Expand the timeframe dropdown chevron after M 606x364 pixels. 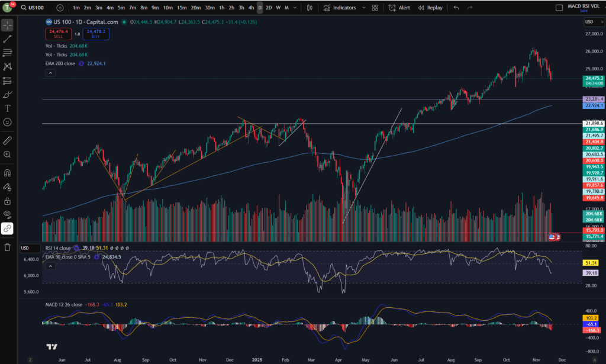coord(295,8)
